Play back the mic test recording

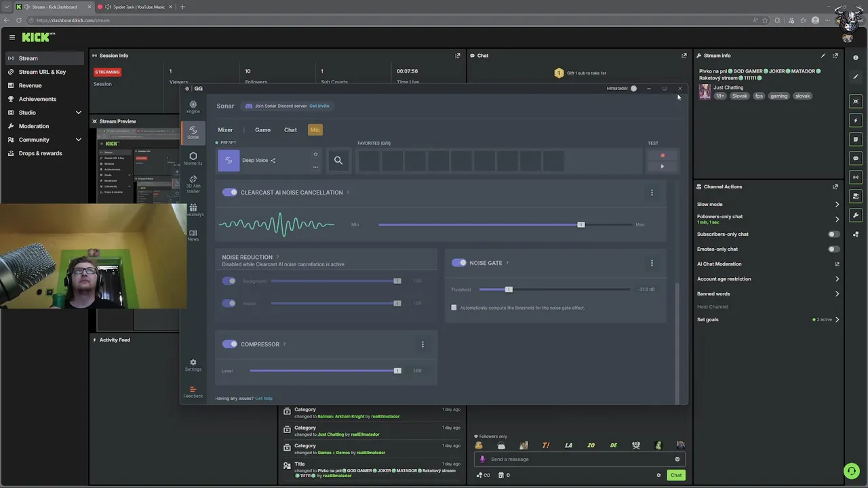point(663,167)
